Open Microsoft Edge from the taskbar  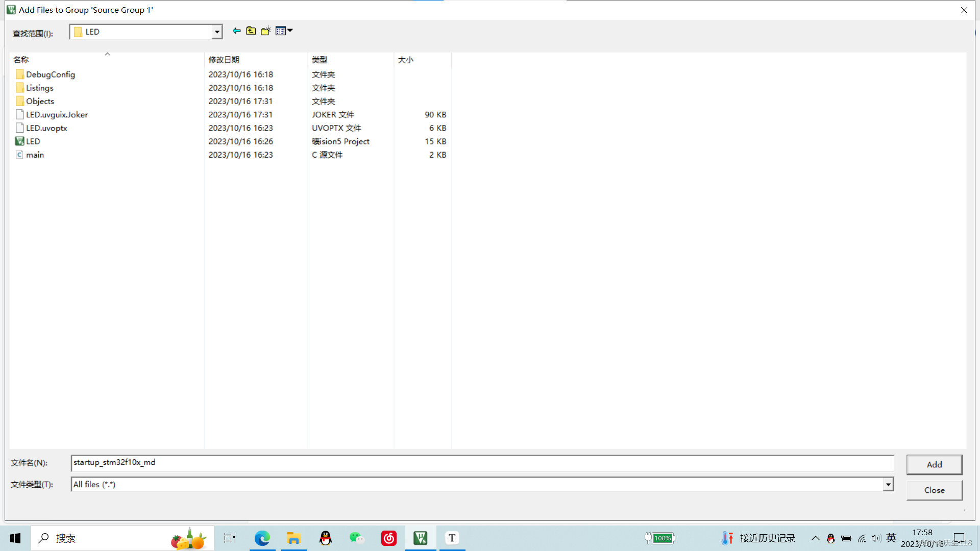tap(262, 538)
